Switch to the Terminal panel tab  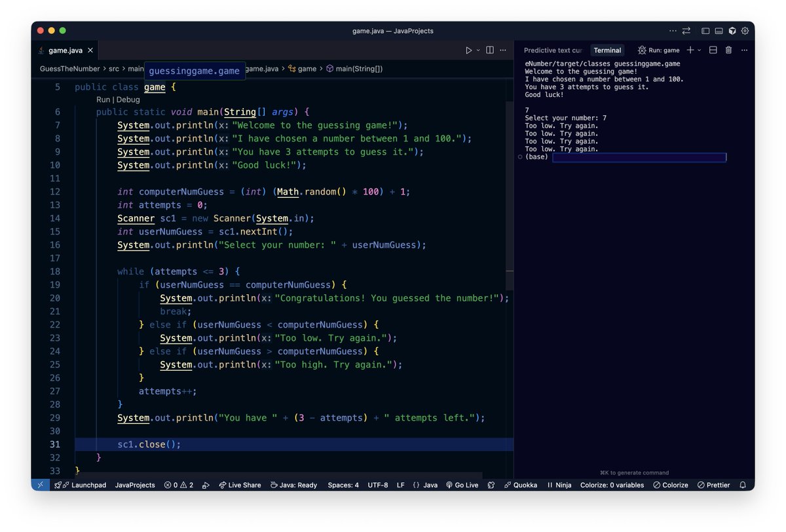607,50
